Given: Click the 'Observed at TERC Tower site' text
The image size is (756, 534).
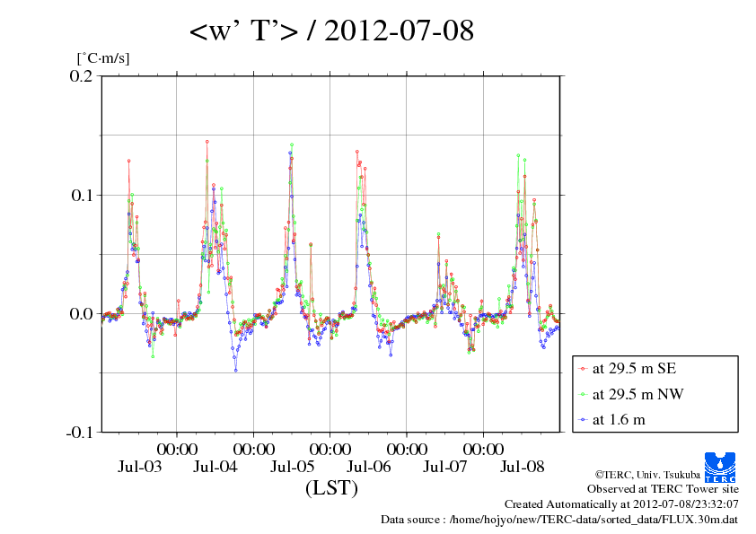Looking at the screenshot, I should click(663, 489).
